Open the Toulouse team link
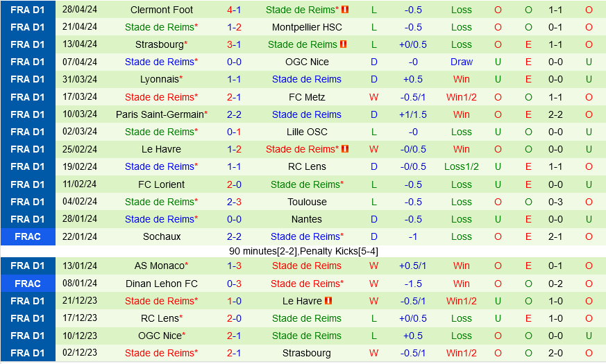This screenshot has height=364, width=606. pos(307,202)
